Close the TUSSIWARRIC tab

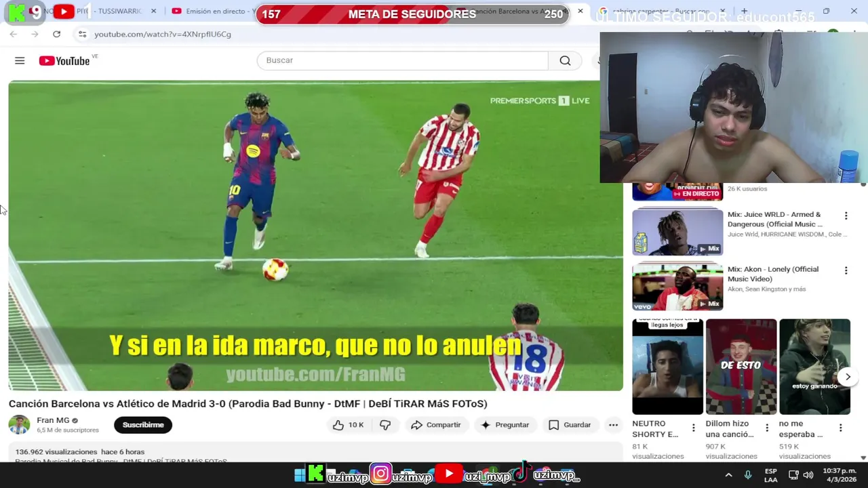(x=153, y=11)
